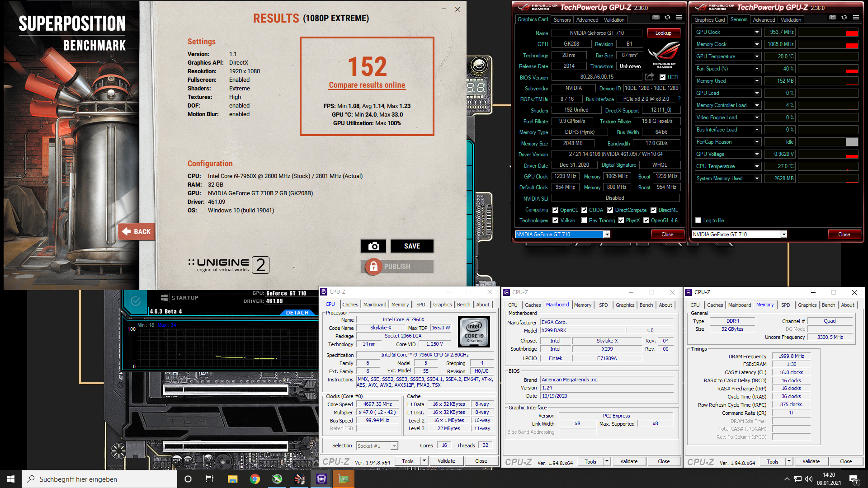Open the CPU-Z taskbar icon

(321, 479)
